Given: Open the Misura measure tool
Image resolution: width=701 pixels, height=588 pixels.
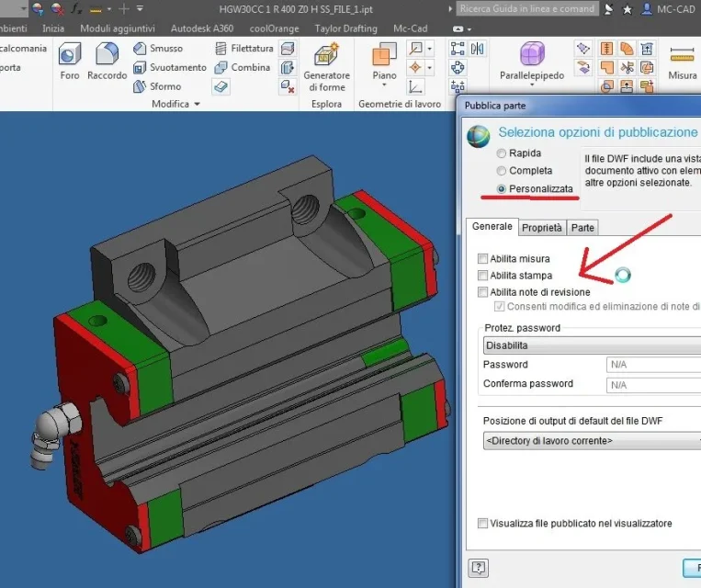Looking at the screenshot, I should (x=683, y=62).
